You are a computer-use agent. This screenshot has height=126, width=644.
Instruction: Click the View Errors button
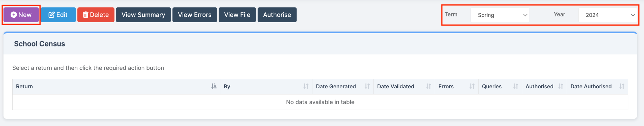[x=194, y=15]
